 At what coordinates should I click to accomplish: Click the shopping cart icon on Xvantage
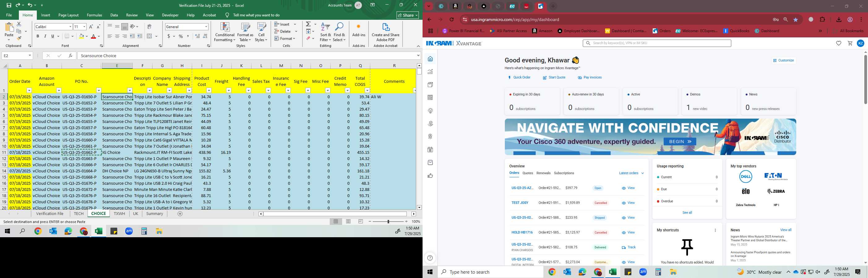[x=850, y=44]
